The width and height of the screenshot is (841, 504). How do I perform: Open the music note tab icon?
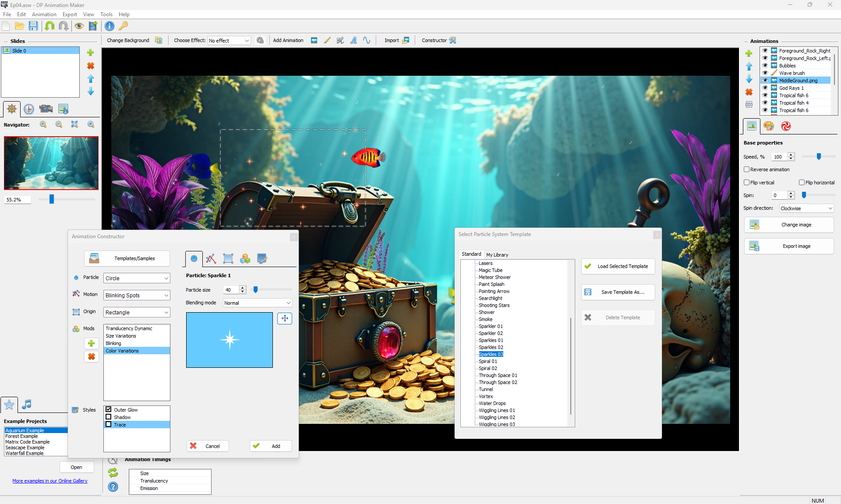click(x=27, y=404)
